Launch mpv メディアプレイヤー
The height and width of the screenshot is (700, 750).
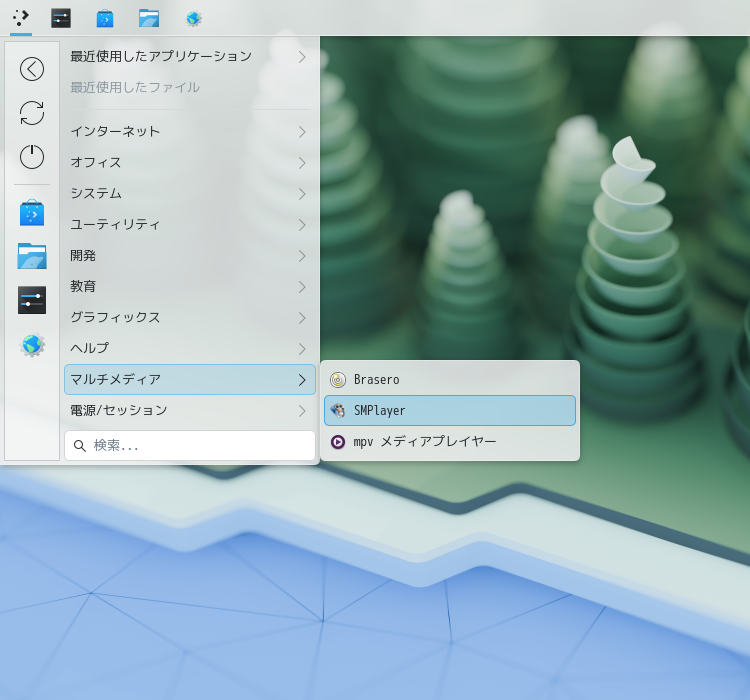(x=450, y=442)
